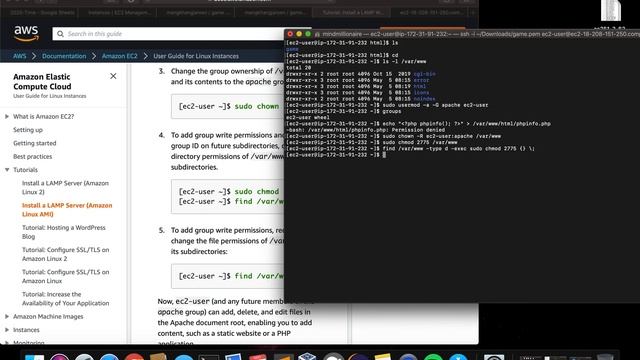The image size is (640, 360).
Task: Expand the Amazon Machine Images section arrow
Action: pos(7,317)
